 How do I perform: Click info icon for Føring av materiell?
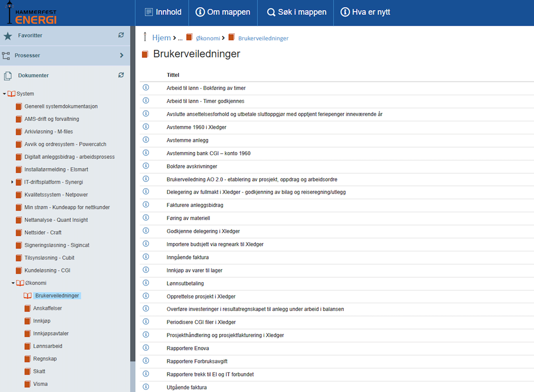point(146,218)
